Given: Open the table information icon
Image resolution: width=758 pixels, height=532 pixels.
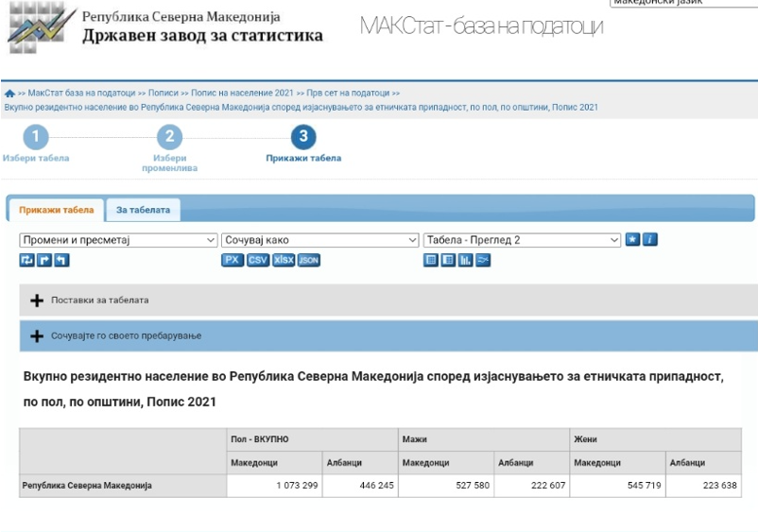Looking at the screenshot, I should pyautogui.click(x=650, y=240).
